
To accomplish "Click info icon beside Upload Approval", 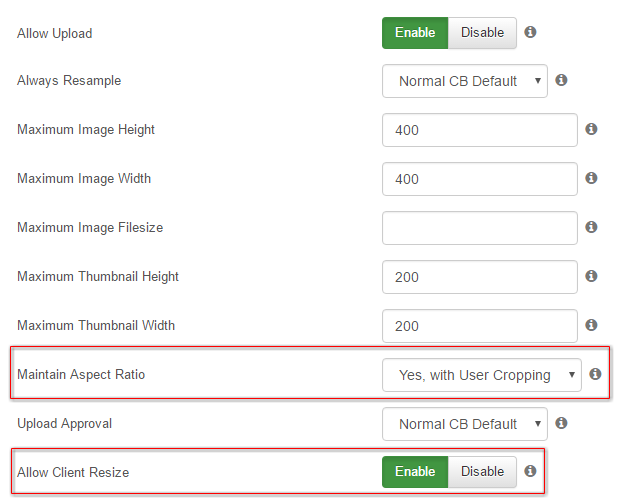I will tap(561, 423).
